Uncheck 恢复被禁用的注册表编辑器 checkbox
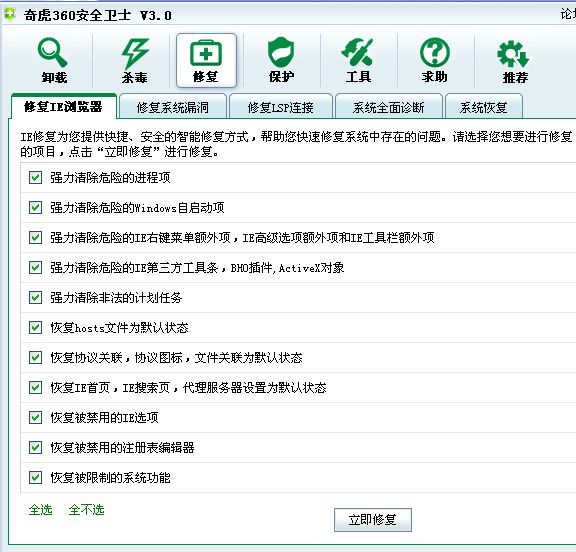Screen dimensions: 576x552 [36, 447]
